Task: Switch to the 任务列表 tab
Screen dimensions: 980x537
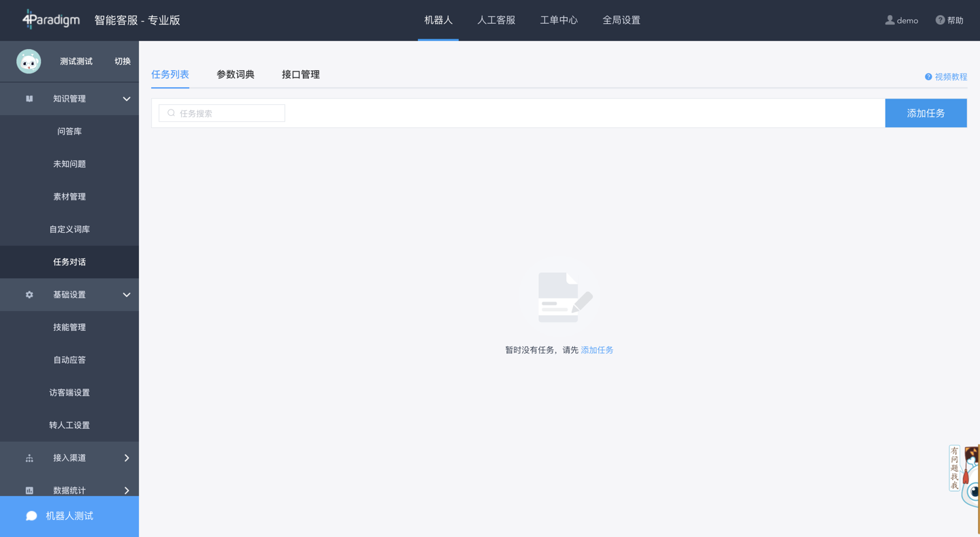Action: (x=170, y=74)
